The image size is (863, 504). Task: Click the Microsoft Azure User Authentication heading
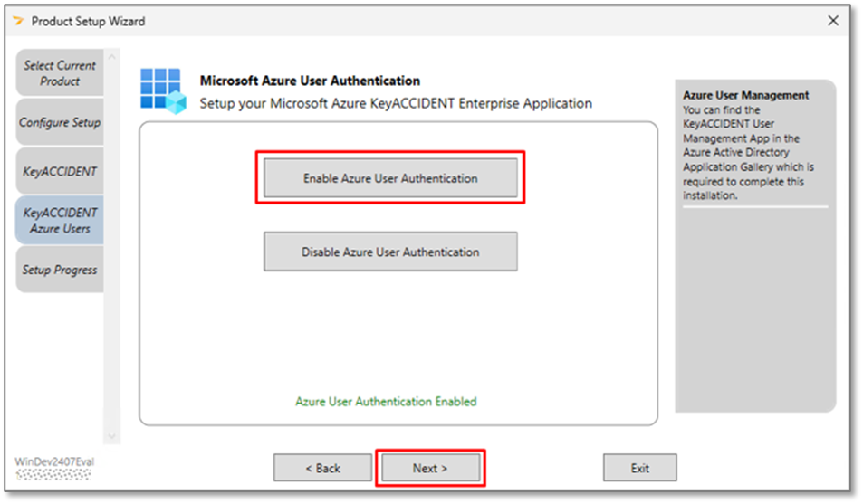(x=310, y=81)
